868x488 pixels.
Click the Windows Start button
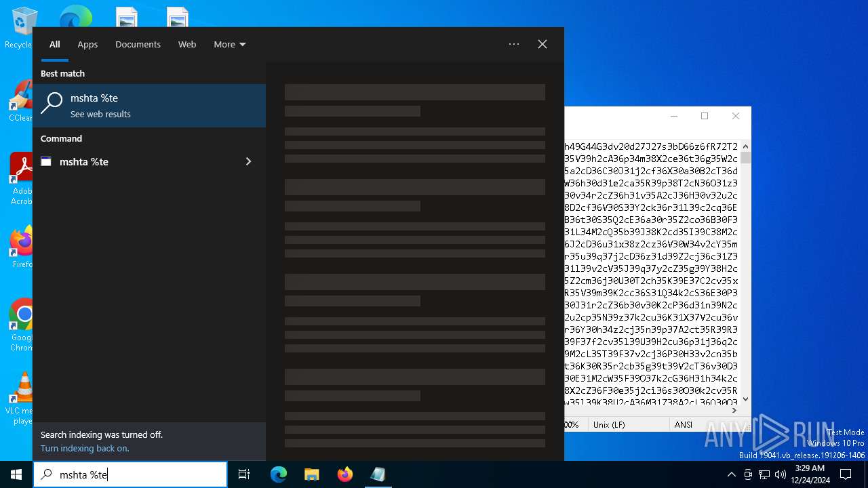16,474
